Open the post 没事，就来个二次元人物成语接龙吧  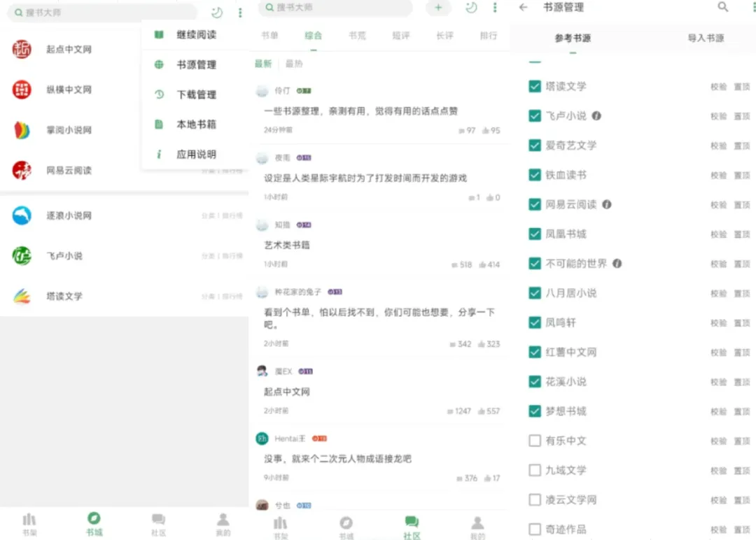[337, 459]
